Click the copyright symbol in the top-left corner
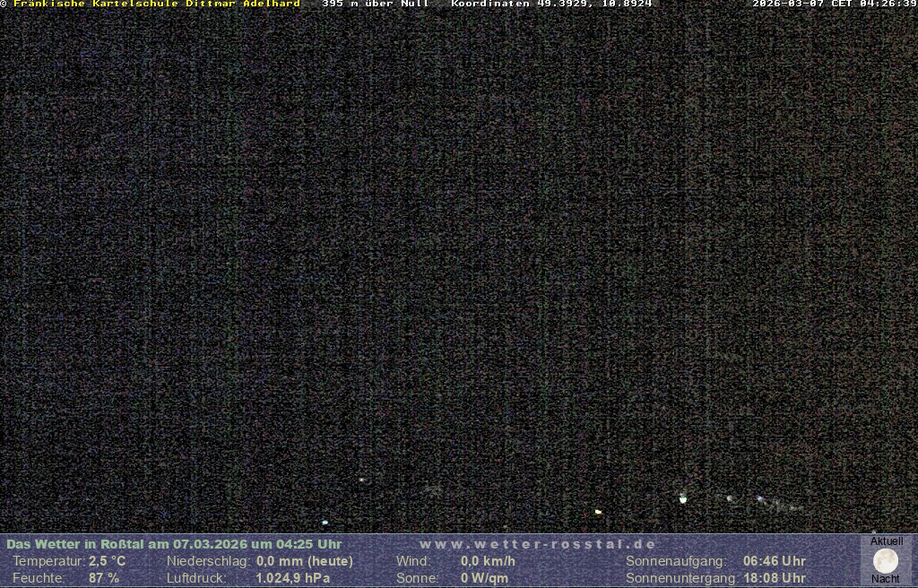 point(4,4)
